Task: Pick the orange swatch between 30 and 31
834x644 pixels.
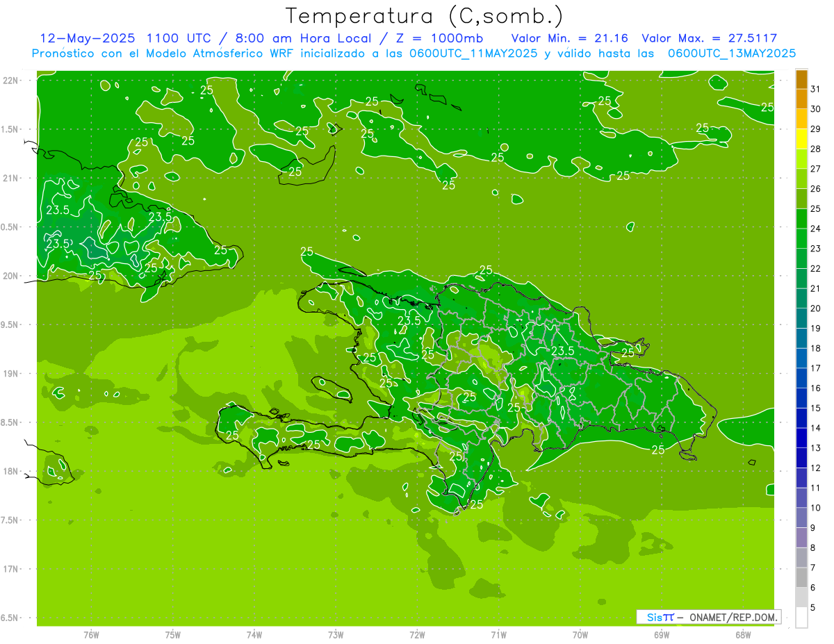Action: pyautogui.click(x=801, y=98)
